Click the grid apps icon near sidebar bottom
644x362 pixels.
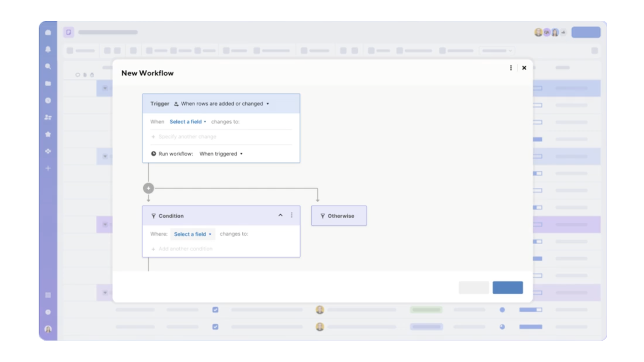[x=47, y=296]
